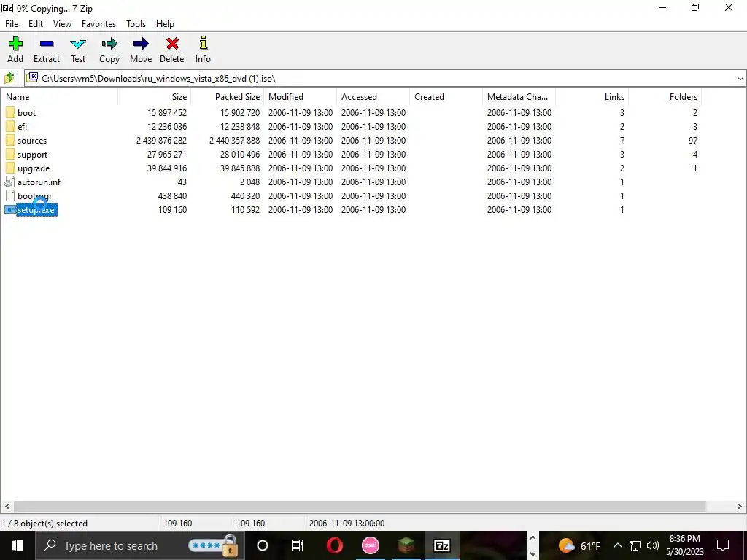Open the volume control tray icon

click(x=653, y=545)
